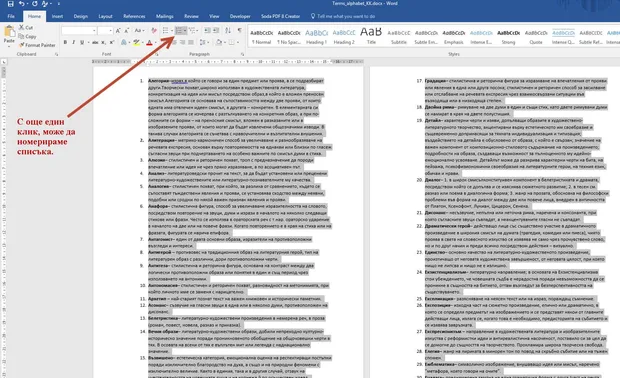This screenshot has height=378, width=620.
Task: Justify the paragraph text
Action: pos(191,42)
